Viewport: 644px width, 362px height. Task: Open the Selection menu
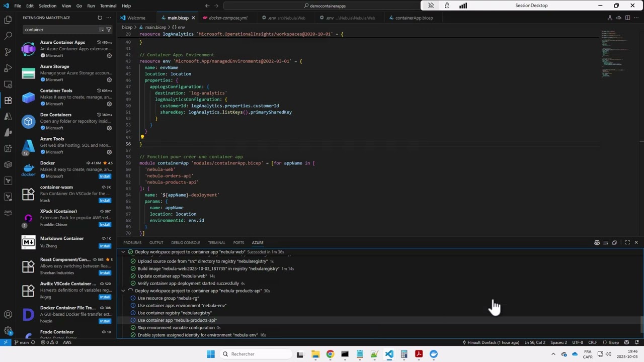click(x=47, y=6)
